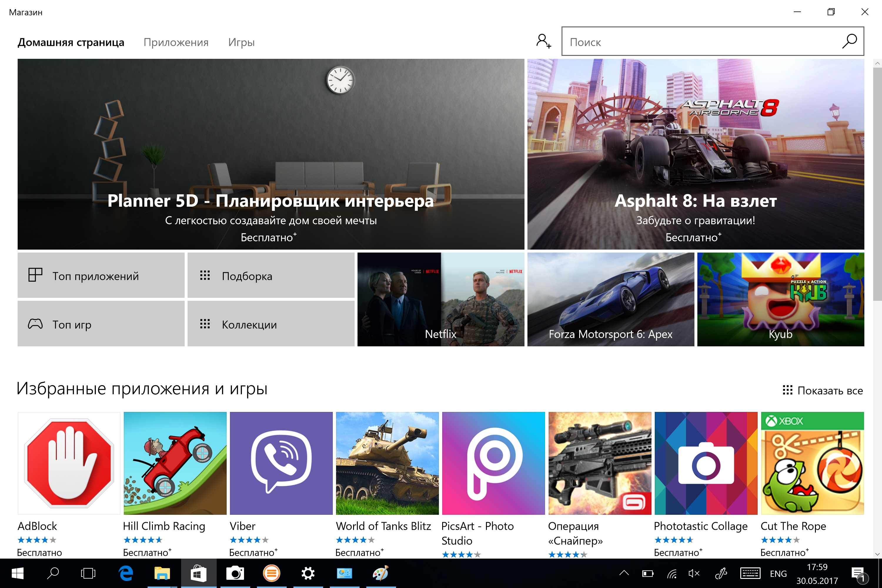The image size is (882, 588).
Task: Click the scrollbar down arrow
Action: point(877,554)
